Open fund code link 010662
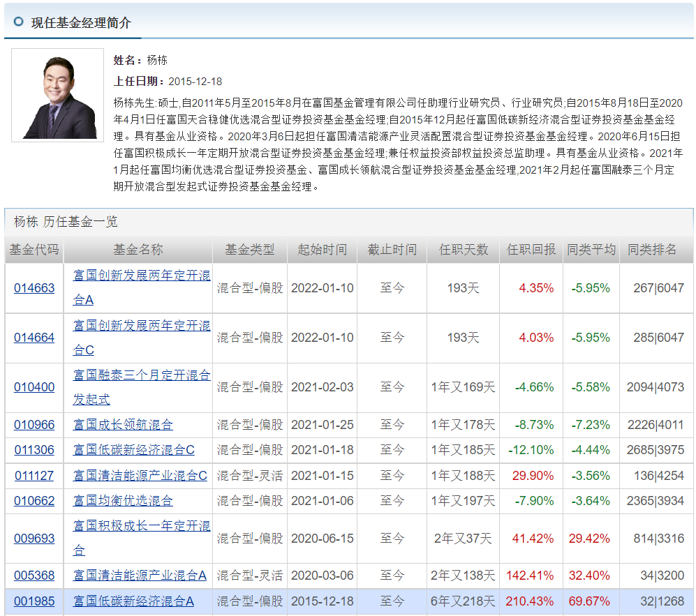696x616 pixels. [32, 500]
